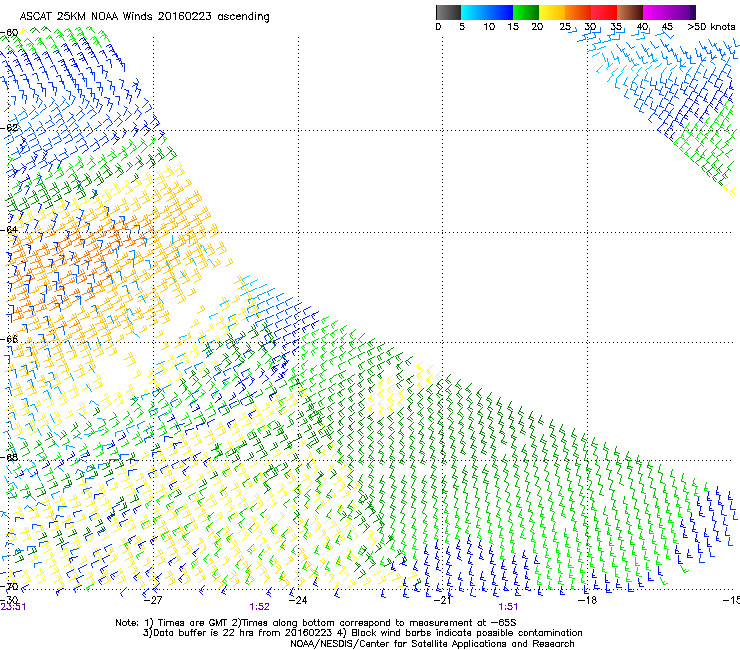This screenshot has height=650, width=740.
Task: Click the '>50 knots' legend label
Action: 711,27
